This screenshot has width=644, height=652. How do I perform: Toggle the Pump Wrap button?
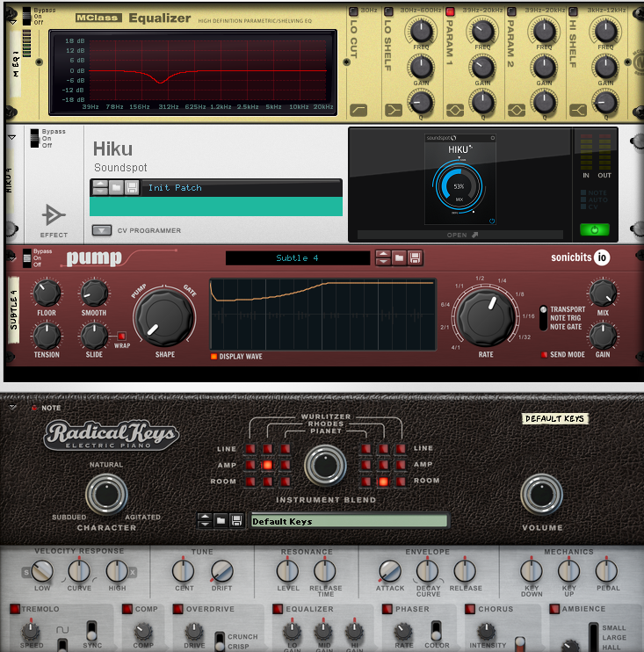pyautogui.click(x=121, y=336)
